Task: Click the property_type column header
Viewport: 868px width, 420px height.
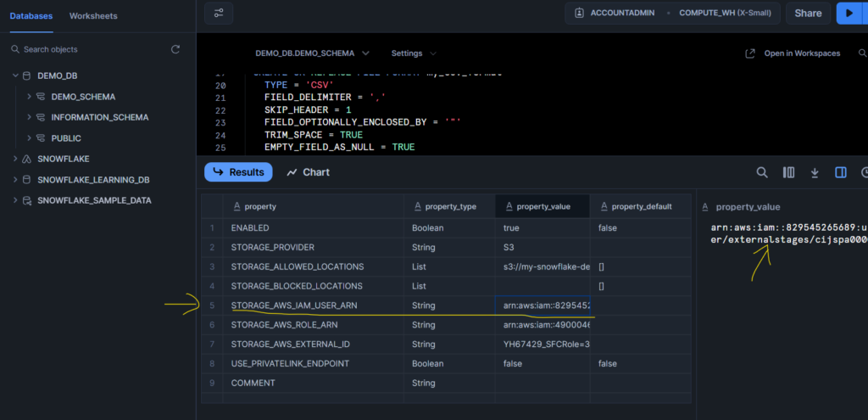Action: [449, 206]
